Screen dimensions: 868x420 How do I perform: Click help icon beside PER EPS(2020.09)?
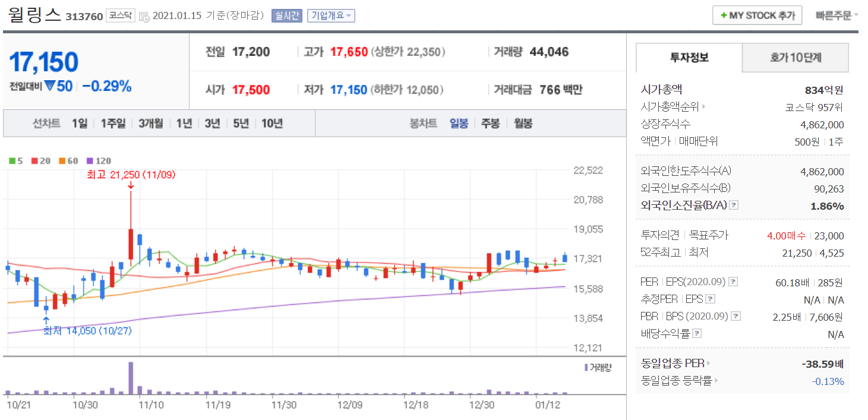click(x=733, y=282)
